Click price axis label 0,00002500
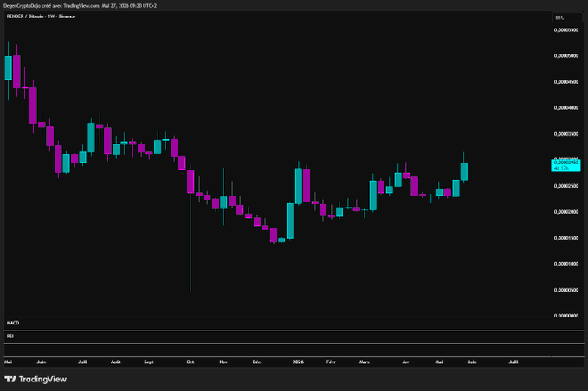Image resolution: width=588 pixels, height=391 pixels. click(565, 186)
